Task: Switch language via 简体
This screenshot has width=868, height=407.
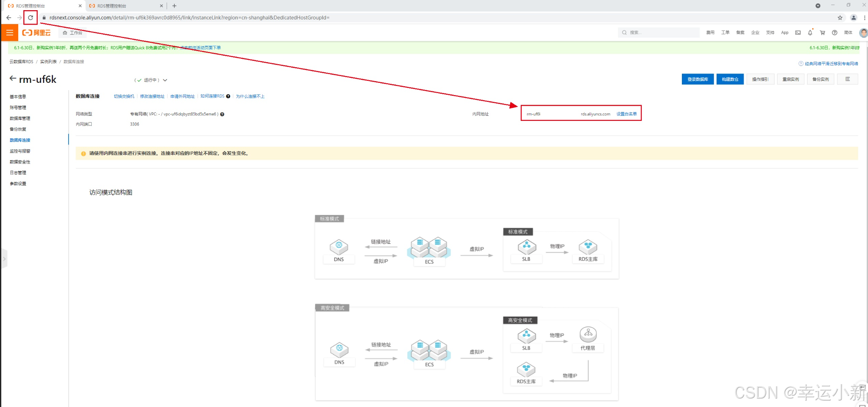Action: click(848, 33)
